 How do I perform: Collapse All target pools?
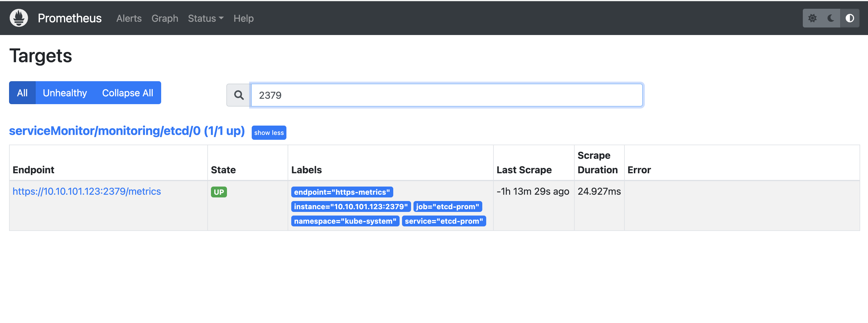[x=127, y=93]
